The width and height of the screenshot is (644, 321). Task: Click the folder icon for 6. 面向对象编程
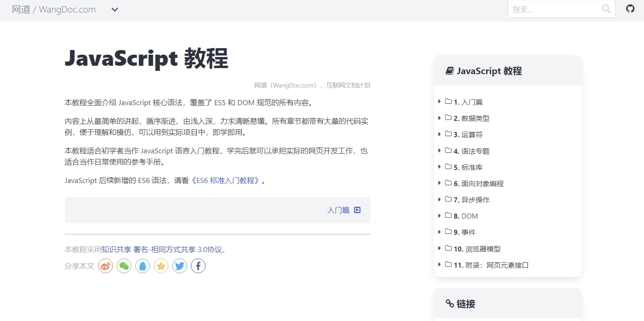point(448,183)
